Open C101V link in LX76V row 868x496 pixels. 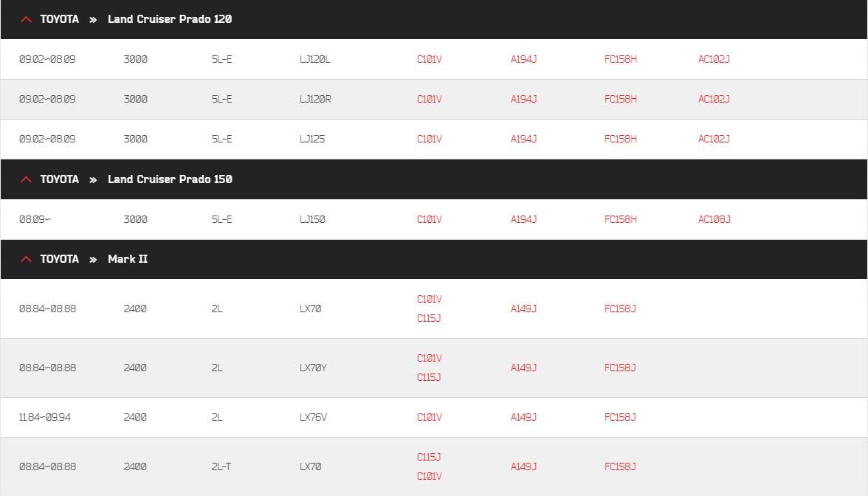pyautogui.click(x=429, y=418)
